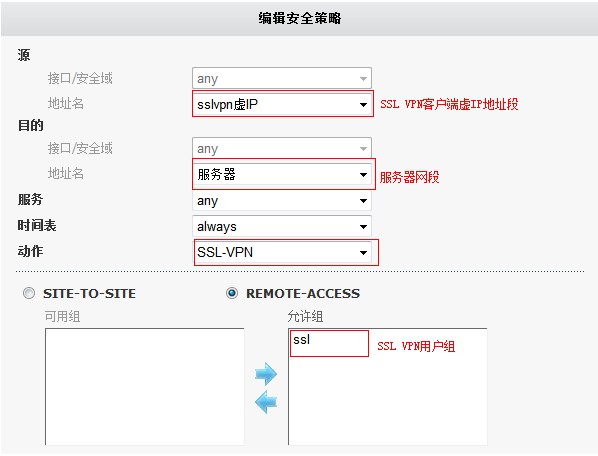Click the arrow on the always combo
Screen dimensions: 598x456
tap(363, 227)
